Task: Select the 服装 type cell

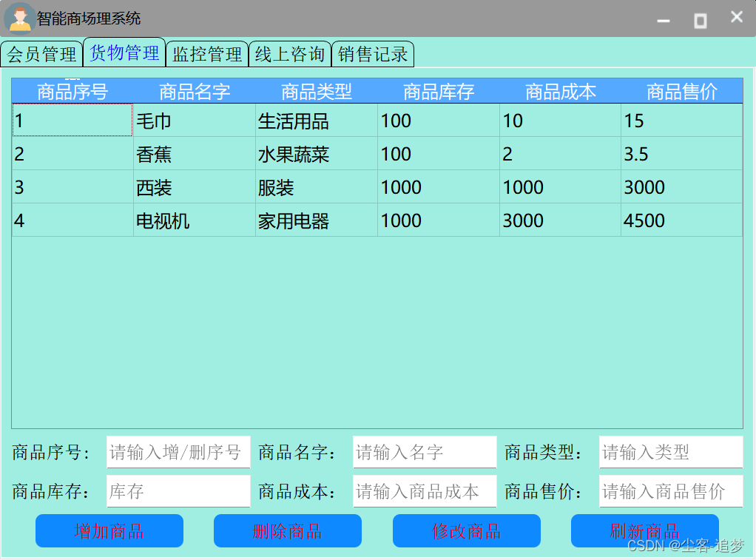Action: 317,186
